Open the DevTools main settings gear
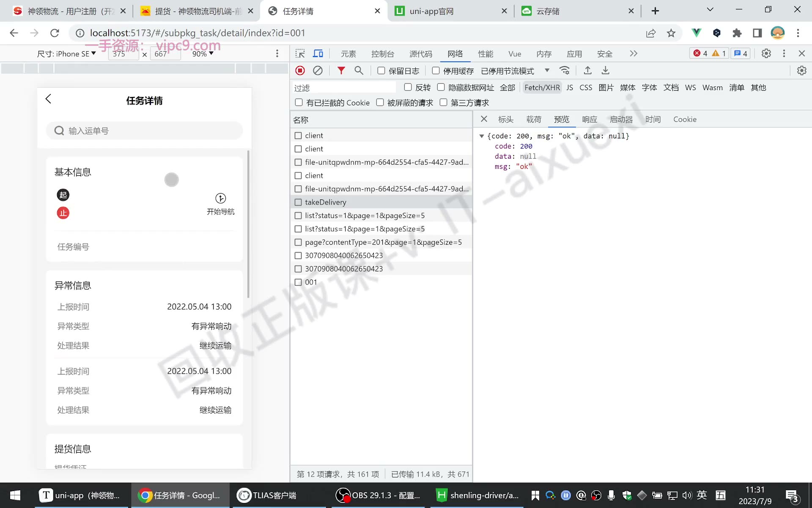This screenshot has width=812, height=508. click(766, 53)
